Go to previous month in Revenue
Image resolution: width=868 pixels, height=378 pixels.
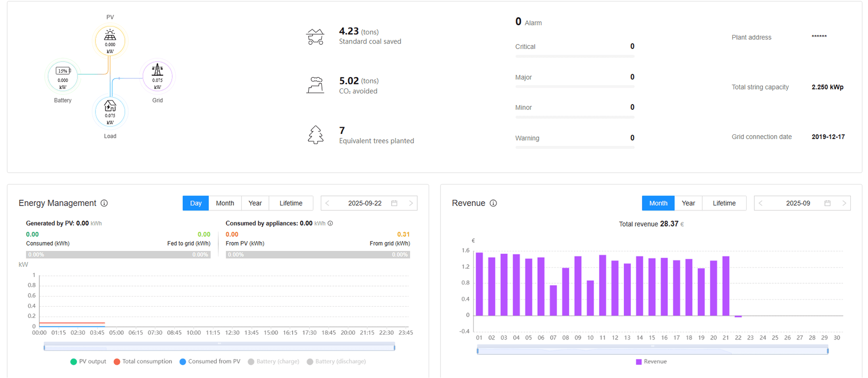761,203
